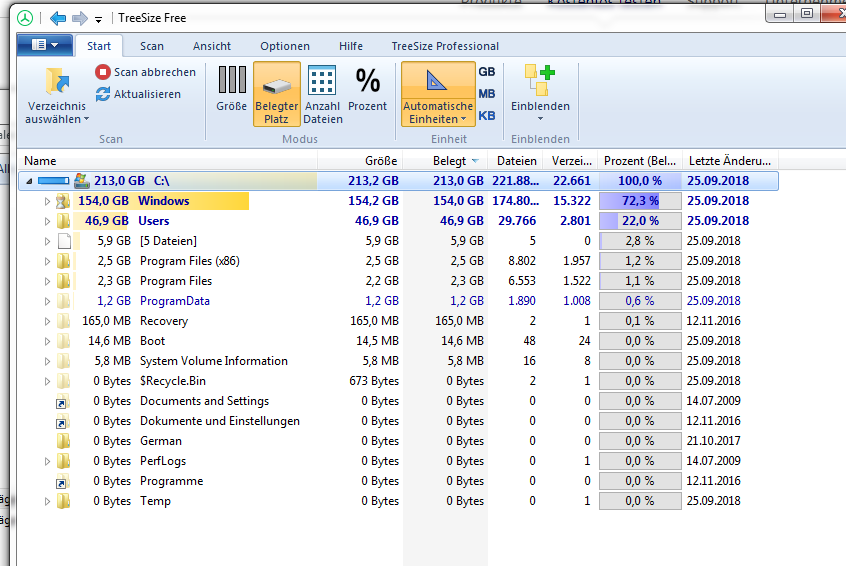This screenshot has height=566, width=846.
Task: Expand the PerfLogs folder
Action: 47,461
